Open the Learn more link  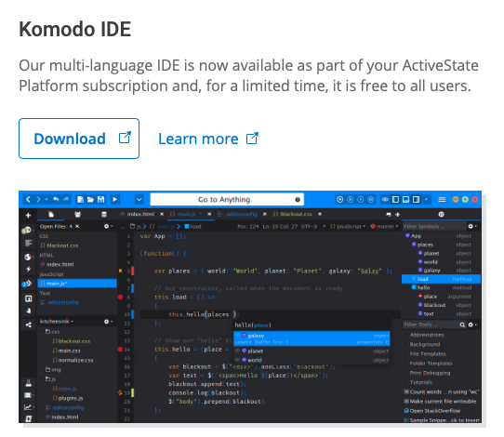[x=208, y=139]
